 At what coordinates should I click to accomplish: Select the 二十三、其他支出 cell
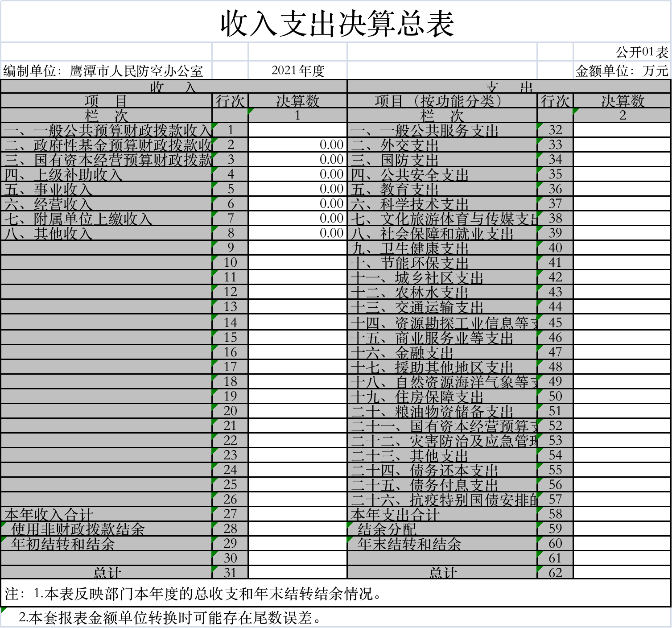(x=442, y=455)
